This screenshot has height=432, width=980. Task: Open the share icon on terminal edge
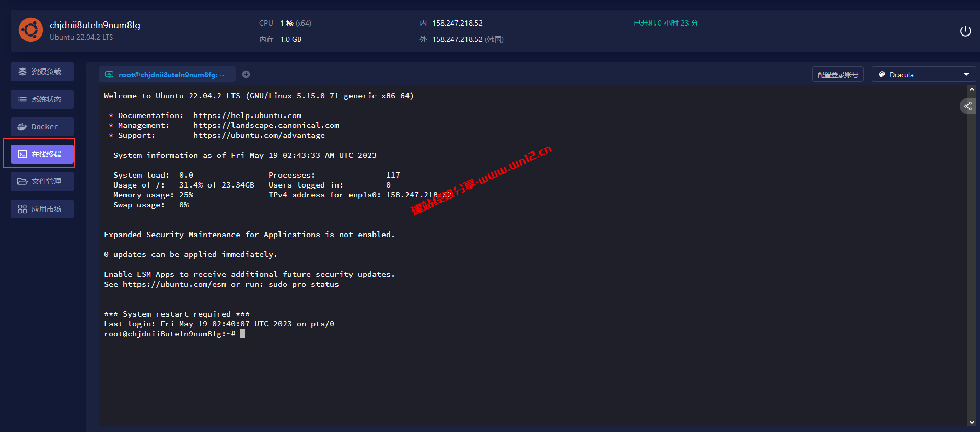pyautogui.click(x=967, y=107)
